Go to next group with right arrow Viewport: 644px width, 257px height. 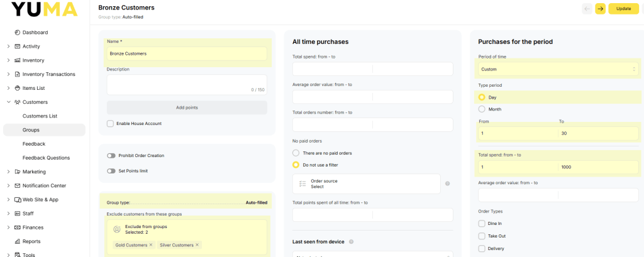tap(600, 9)
